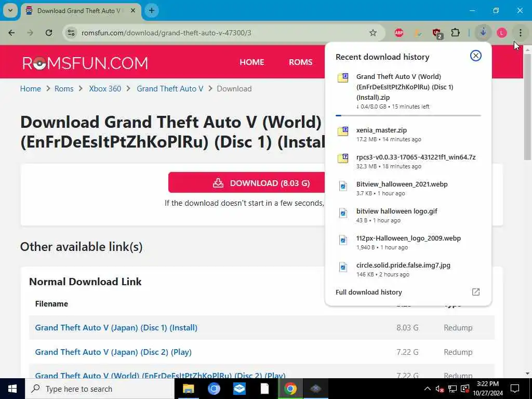Screen dimensions: 532x399
Task: Open the blue box app on taskbar
Action: tap(239, 389)
